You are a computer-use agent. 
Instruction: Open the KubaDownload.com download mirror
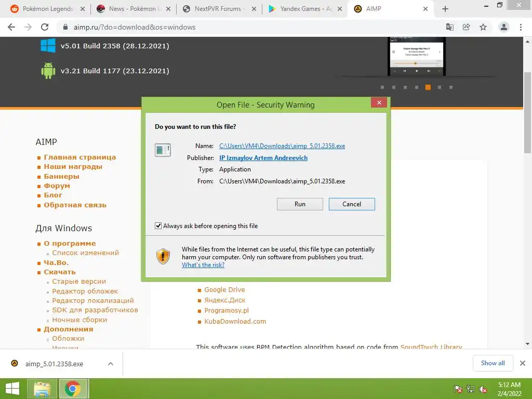coord(235,321)
